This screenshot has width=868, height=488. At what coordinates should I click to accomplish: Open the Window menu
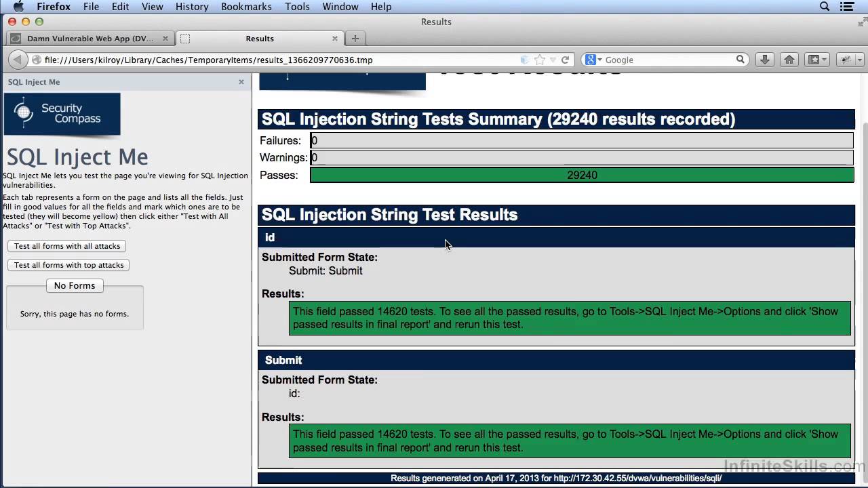[x=340, y=7]
